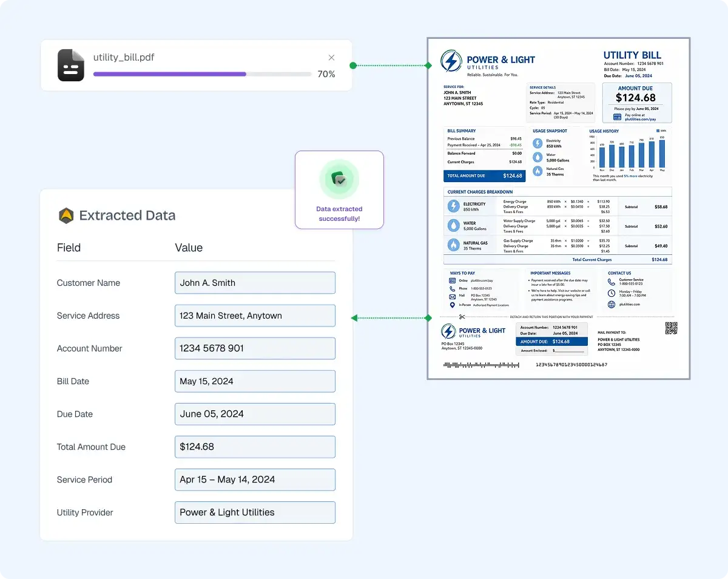The width and height of the screenshot is (728, 579).
Task: Click the scissors detach icon on the stub
Action: 462,316
